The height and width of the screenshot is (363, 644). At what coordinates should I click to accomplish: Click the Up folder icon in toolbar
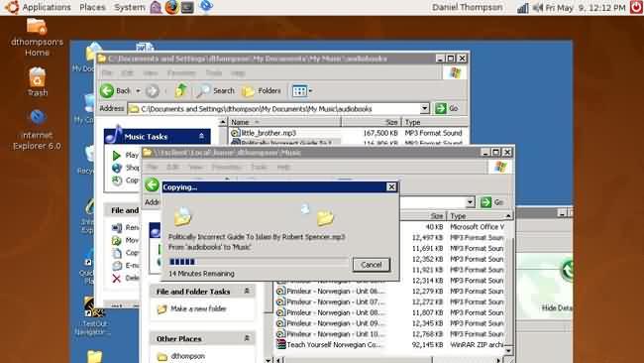pyautogui.click(x=180, y=90)
